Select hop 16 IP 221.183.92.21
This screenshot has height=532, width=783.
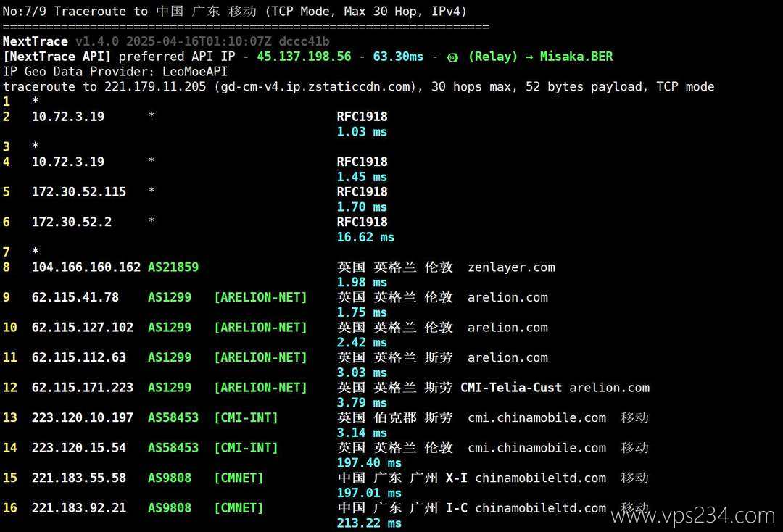click(x=79, y=508)
